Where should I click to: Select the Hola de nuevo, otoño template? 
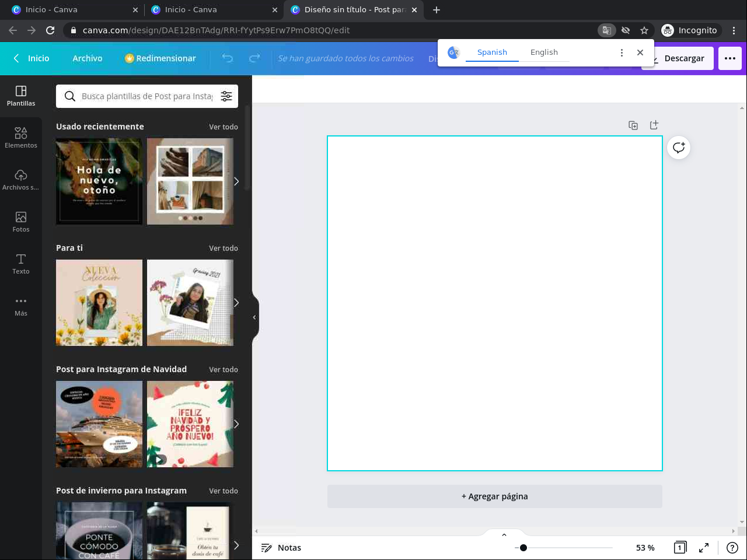click(99, 181)
